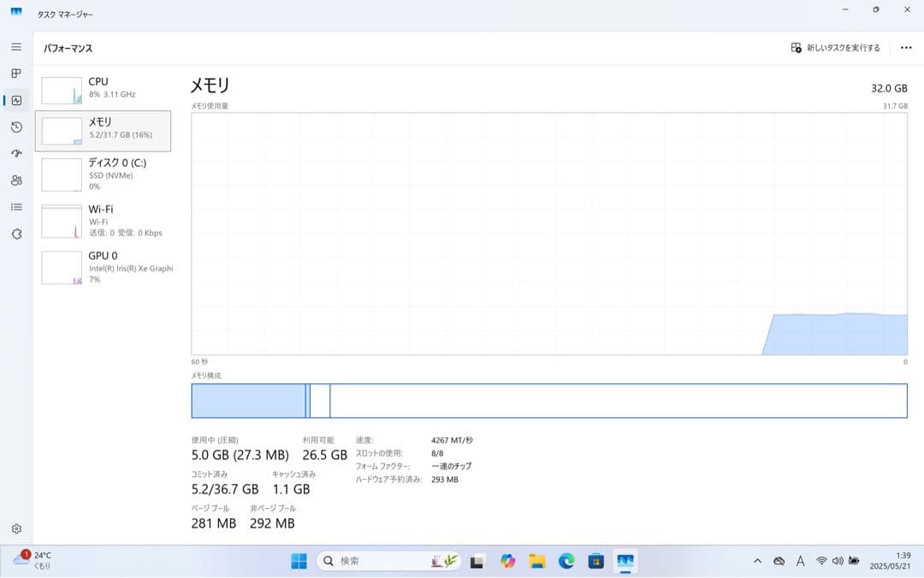Screen dimensions: 924x578
Task: Open the Processes page in Task Manager
Action: [x=15, y=74]
